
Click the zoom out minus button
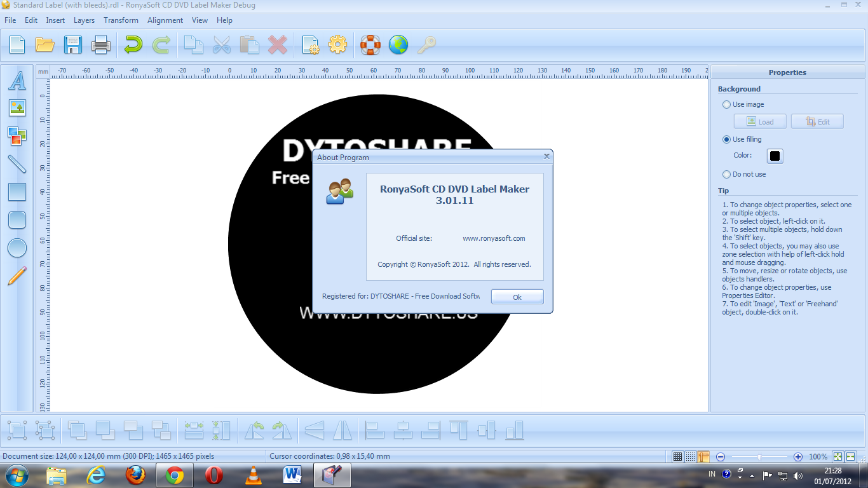point(721,456)
